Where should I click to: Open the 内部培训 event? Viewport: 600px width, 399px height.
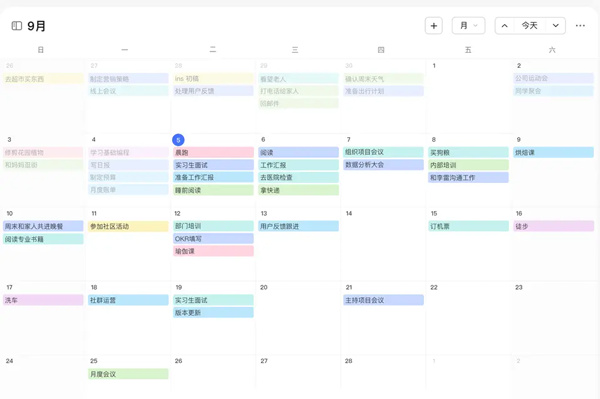coord(468,165)
